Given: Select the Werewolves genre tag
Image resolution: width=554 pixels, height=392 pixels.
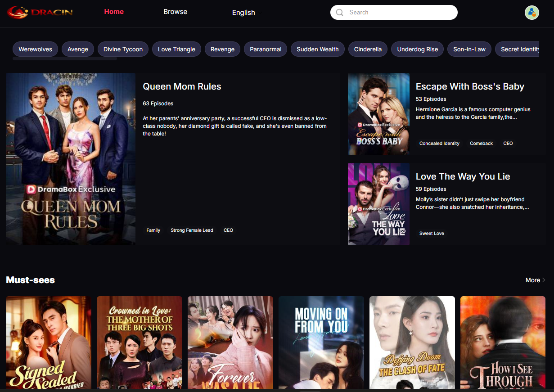Looking at the screenshot, I should click(x=35, y=50).
